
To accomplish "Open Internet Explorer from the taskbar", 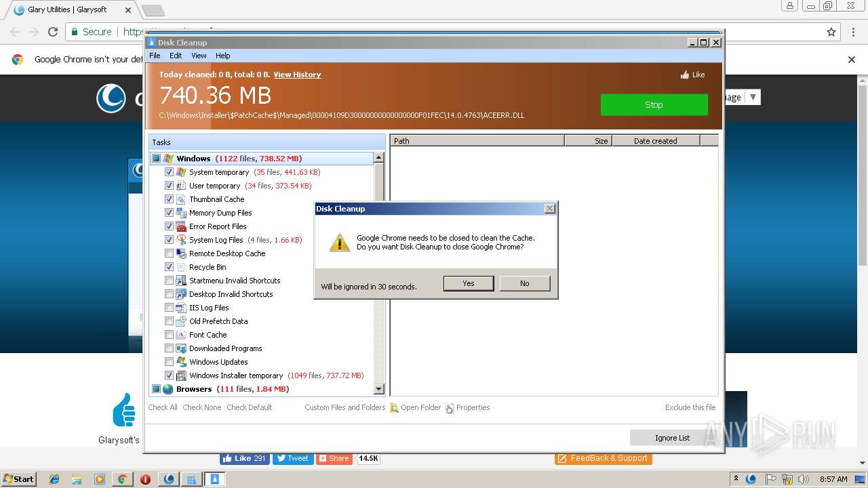I will coord(55,479).
